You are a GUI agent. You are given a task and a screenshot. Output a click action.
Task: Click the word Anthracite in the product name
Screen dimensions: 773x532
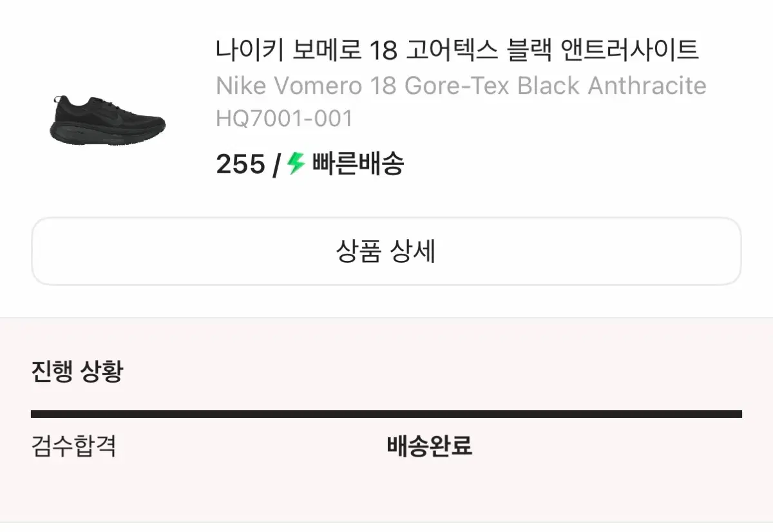(x=647, y=86)
